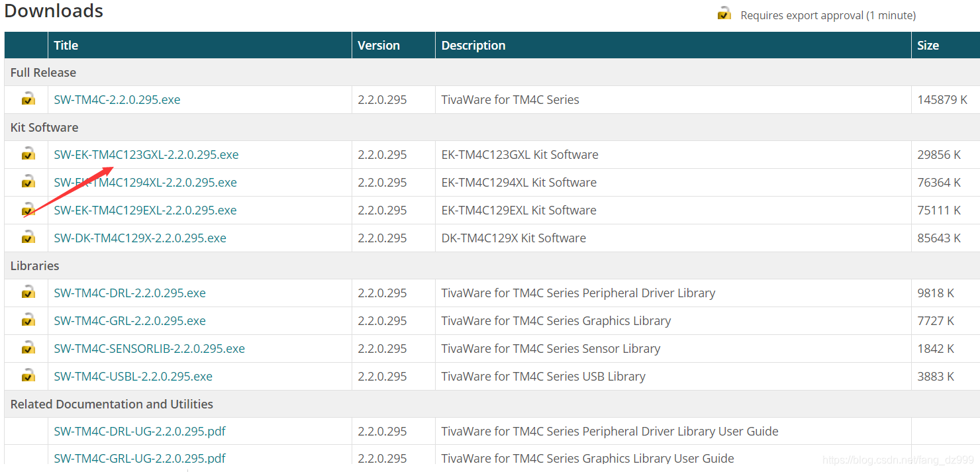The image size is (980, 472).
Task: Click the Description column header
Action: 673,45
